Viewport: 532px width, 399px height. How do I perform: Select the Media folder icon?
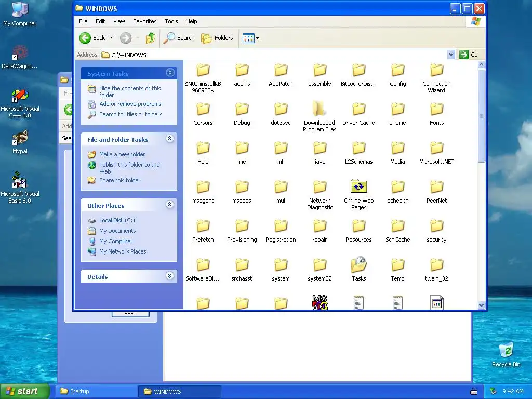pyautogui.click(x=397, y=148)
